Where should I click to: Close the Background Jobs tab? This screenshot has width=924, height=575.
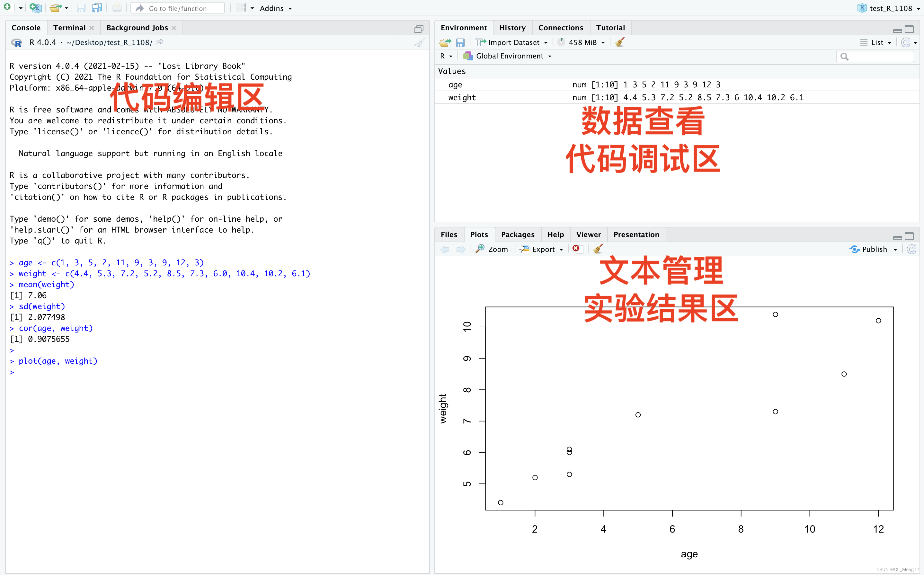174,28
